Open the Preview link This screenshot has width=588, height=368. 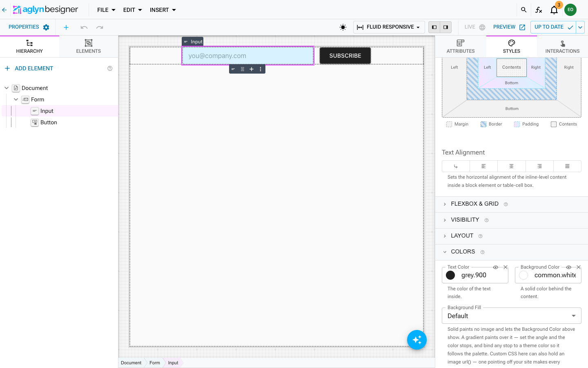coord(509,27)
